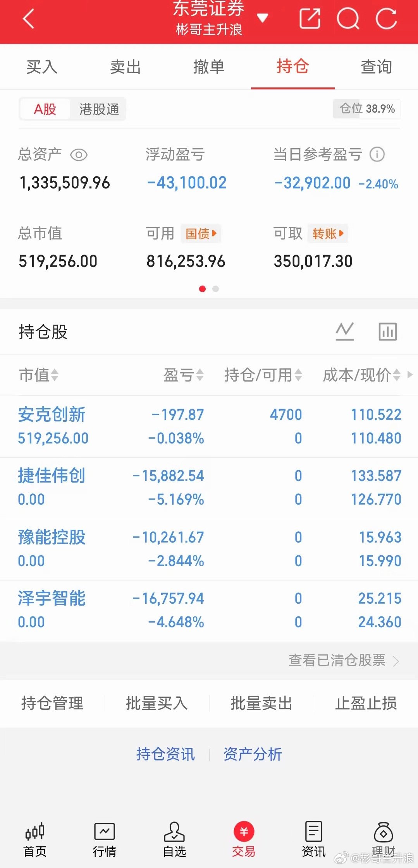Screen dimensions: 418x868
Task: Tap the available funds value 816,253.96
Action: (186, 262)
